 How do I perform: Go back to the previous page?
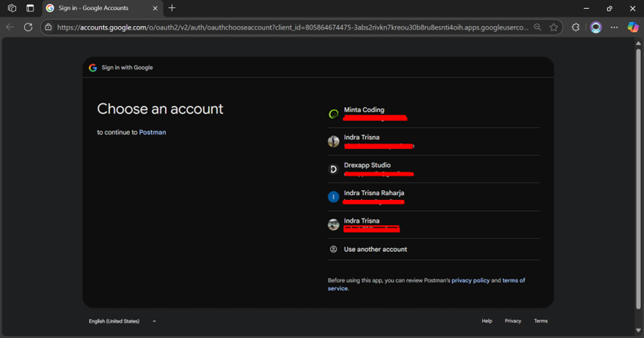[x=10, y=27]
